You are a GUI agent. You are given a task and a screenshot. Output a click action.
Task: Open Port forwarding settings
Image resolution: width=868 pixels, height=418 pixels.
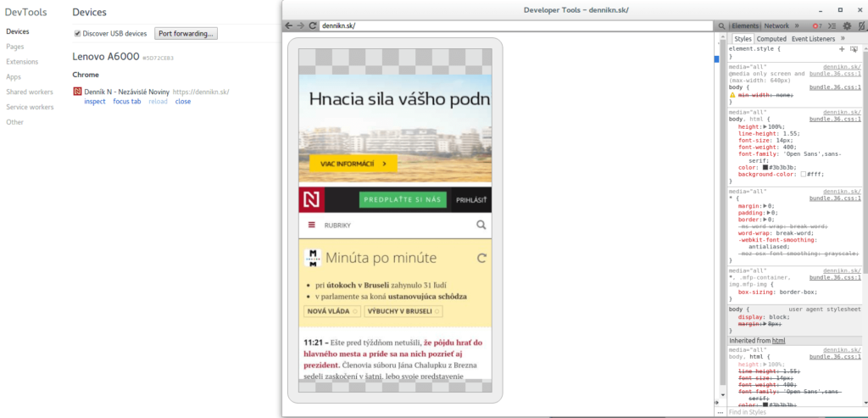(186, 34)
